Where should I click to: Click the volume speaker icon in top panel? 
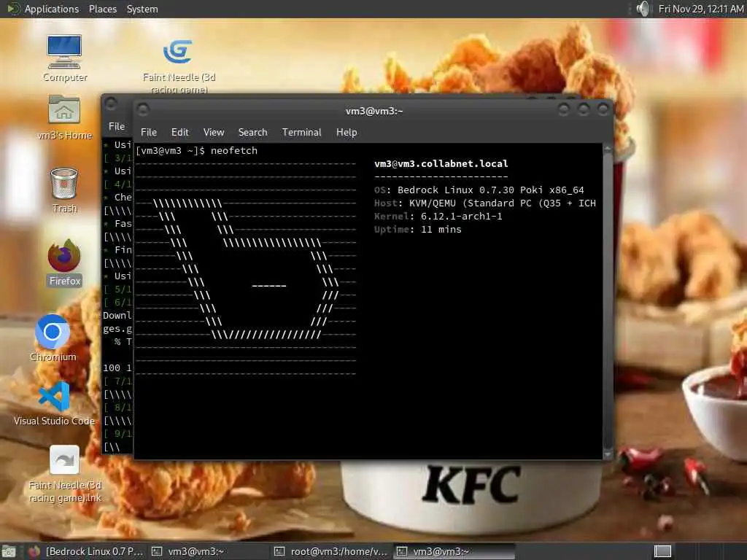coord(643,9)
